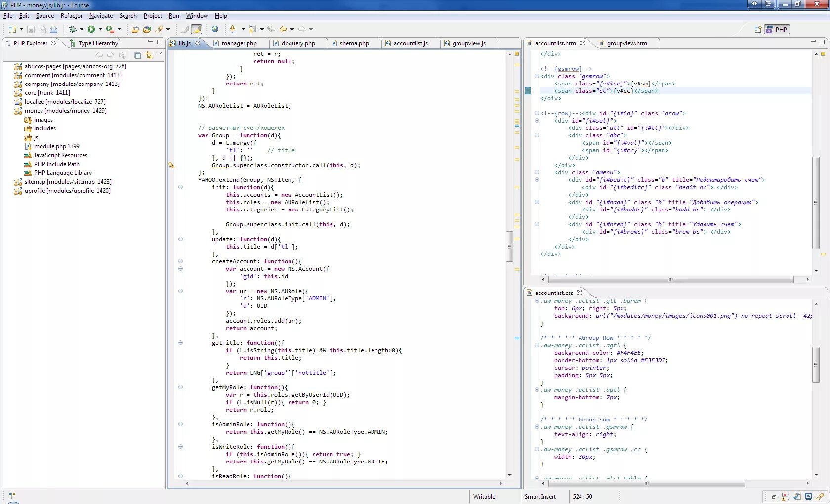Open Debug configurations dropdown arrow

(x=82, y=30)
